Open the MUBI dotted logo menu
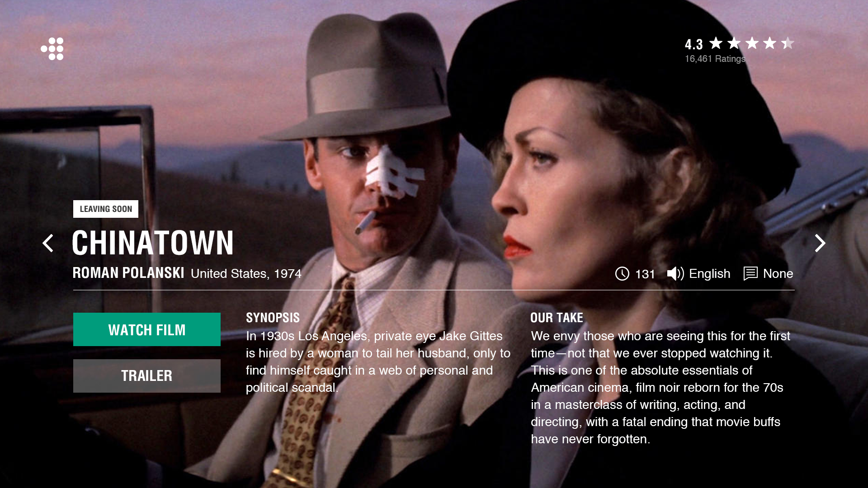 52,49
